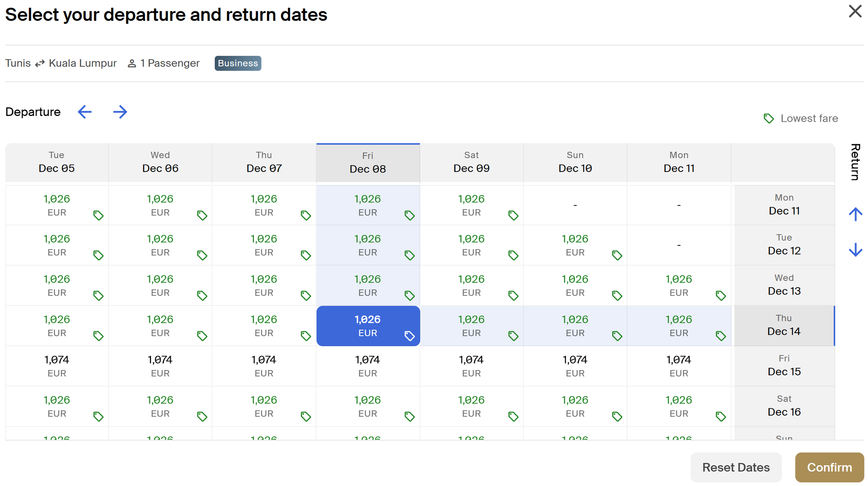Click next departure dates right arrow
868x486 pixels.
point(120,112)
